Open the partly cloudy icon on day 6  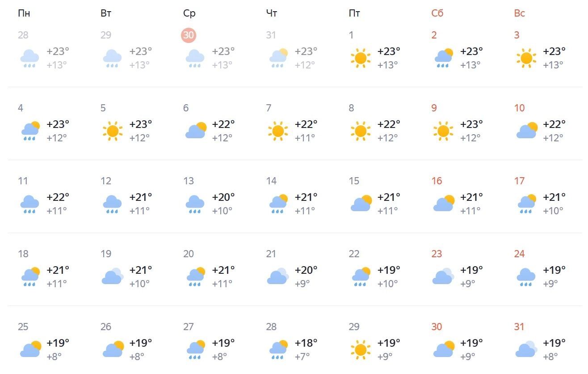[196, 130]
